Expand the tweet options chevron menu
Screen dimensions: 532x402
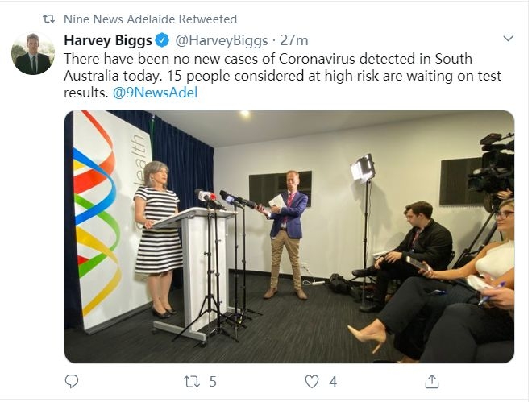[x=508, y=39]
